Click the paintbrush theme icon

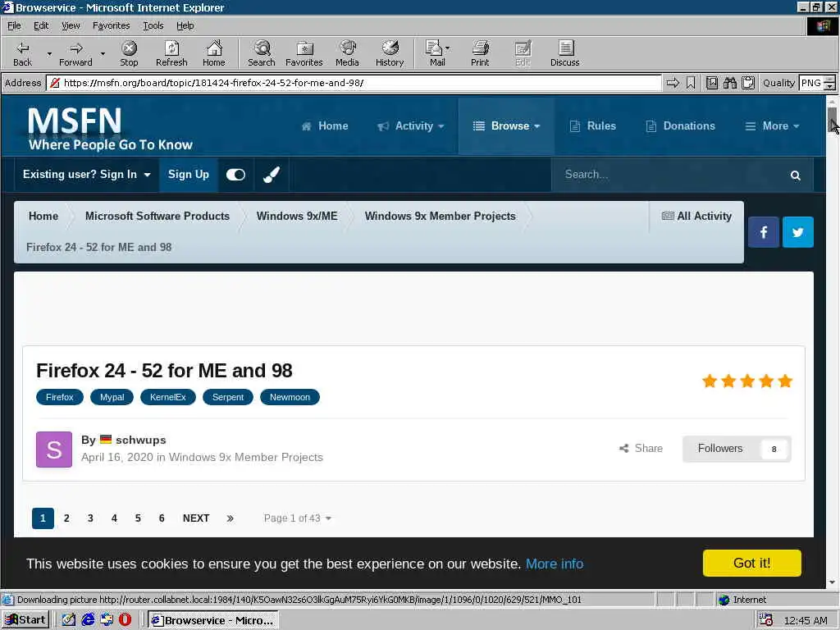[272, 175]
